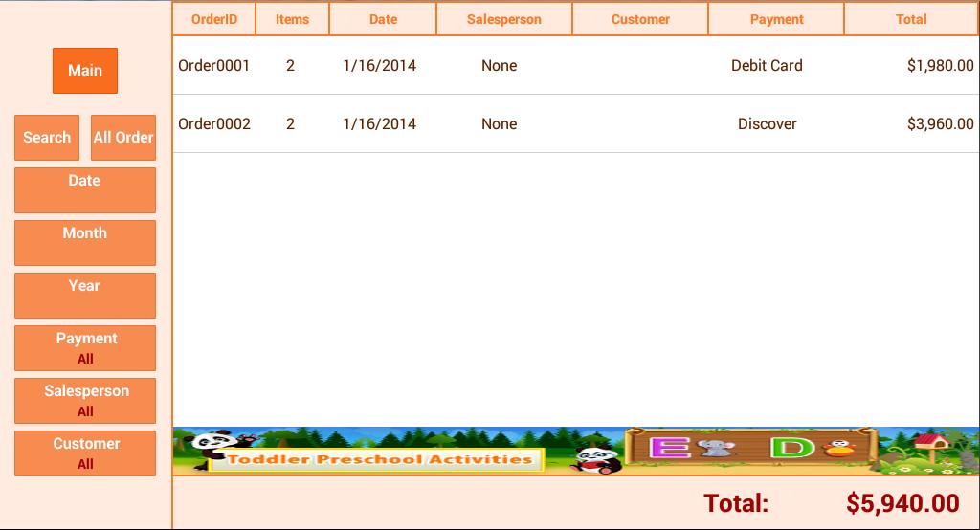Filter orders by Year
The width and height of the screenshot is (980, 530).
[x=85, y=295]
